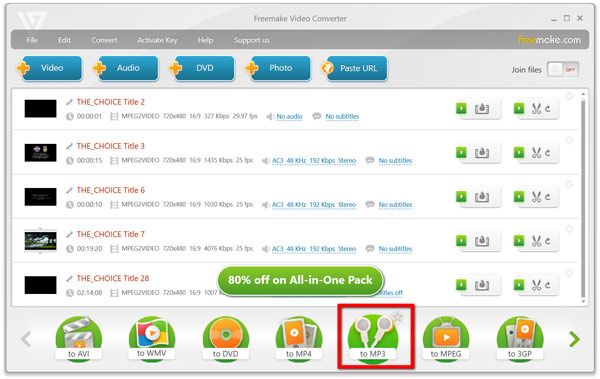Open AC3 audio track dropdown for Title 6
The height and width of the screenshot is (379, 600).
pos(314,204)
